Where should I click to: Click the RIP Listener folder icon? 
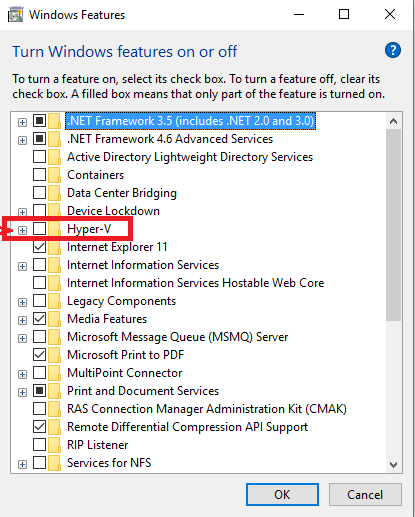point(54,445)
